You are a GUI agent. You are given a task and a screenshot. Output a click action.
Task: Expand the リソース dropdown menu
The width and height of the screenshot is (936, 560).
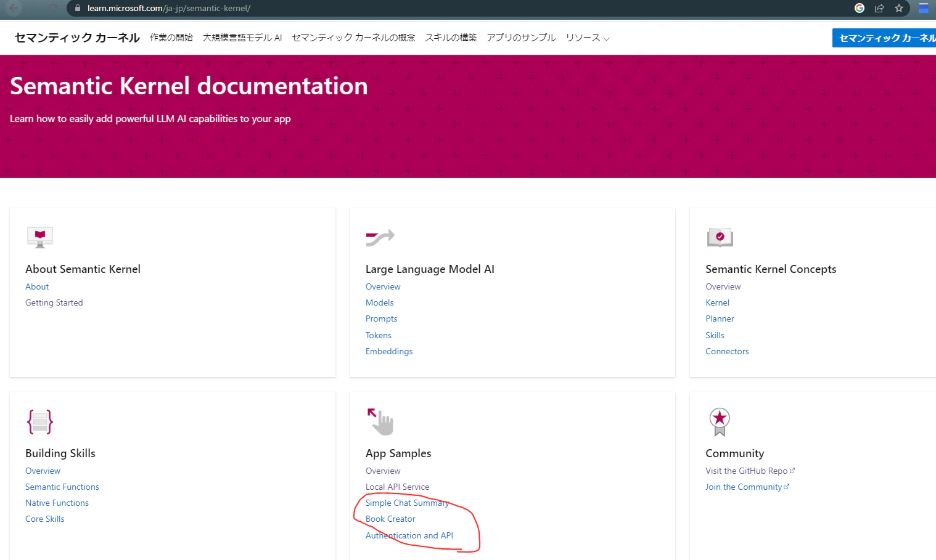coord(588,38)
